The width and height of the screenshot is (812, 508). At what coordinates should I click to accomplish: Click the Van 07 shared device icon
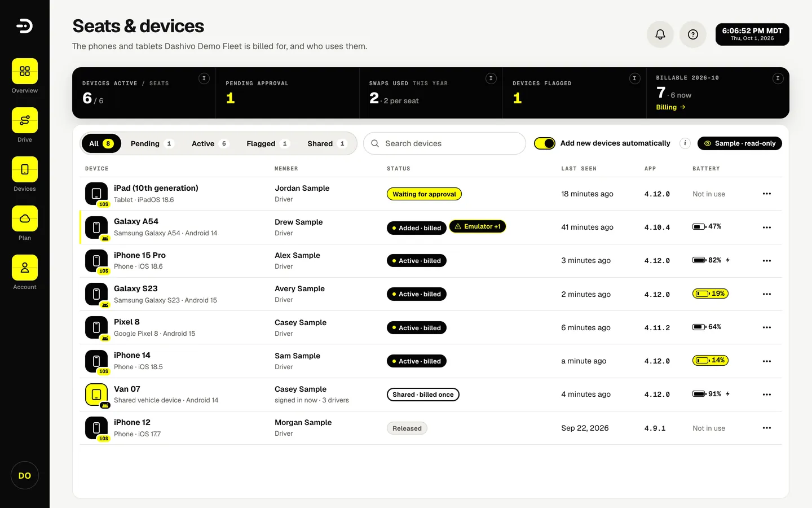[96, 395]
